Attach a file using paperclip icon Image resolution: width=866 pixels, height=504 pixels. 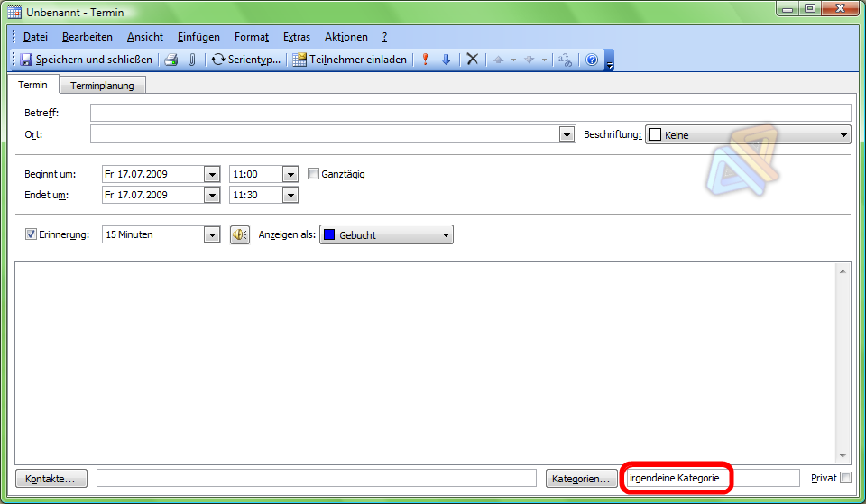(191, 60)
